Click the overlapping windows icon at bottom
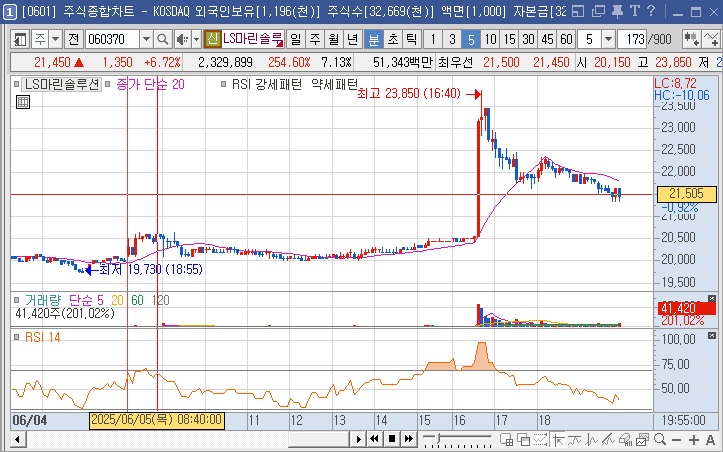 524,439
